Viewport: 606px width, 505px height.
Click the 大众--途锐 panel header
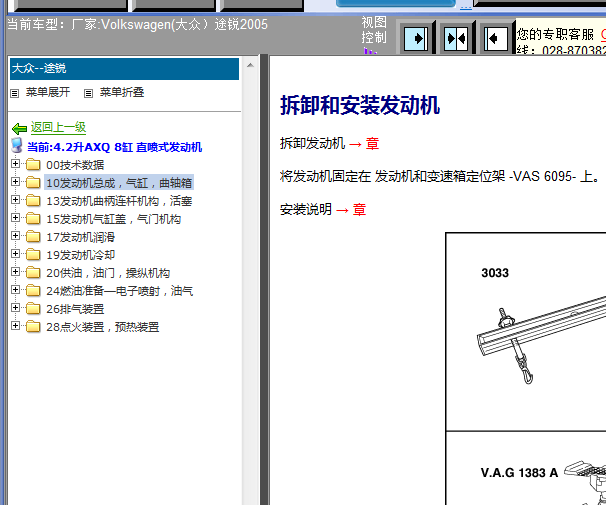(x=124, y=69)
